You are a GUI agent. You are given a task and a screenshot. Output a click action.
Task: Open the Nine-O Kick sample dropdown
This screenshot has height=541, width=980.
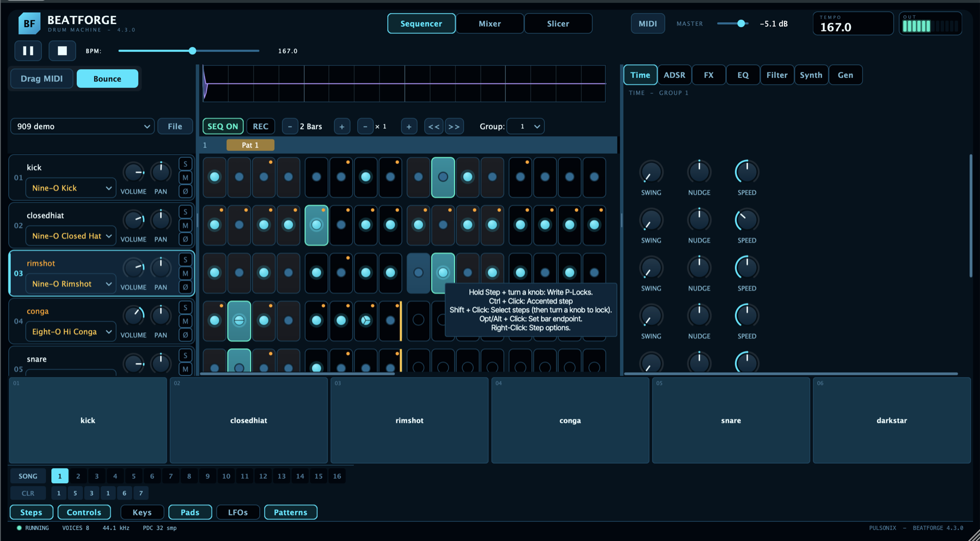click(x=71, y=188)
